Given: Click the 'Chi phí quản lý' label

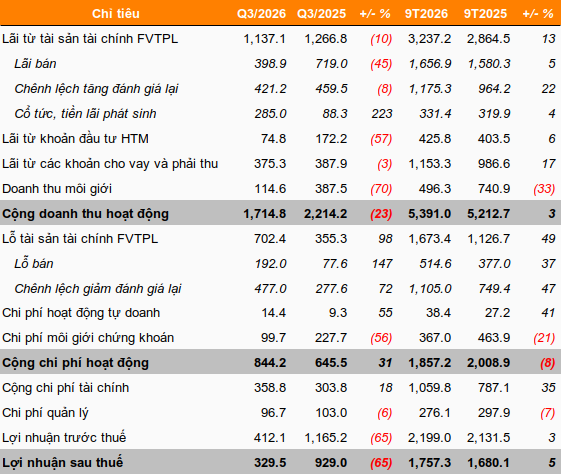Looking at the screenshot, I should 45,413.
